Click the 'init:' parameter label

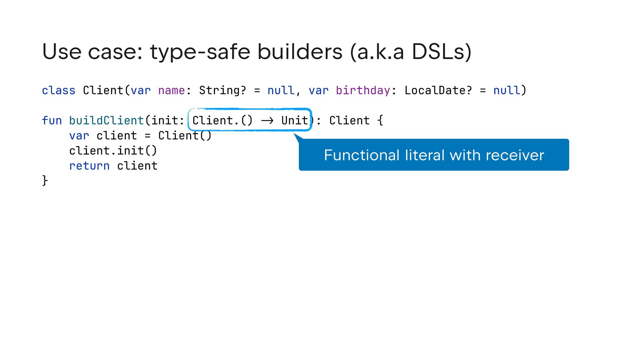(x=168, y=121)
